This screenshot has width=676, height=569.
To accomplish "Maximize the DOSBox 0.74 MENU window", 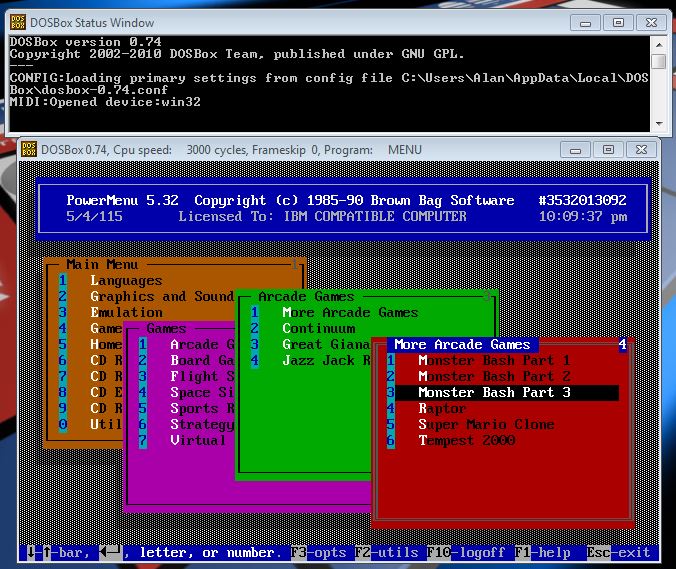I will [x=608, y=150].
